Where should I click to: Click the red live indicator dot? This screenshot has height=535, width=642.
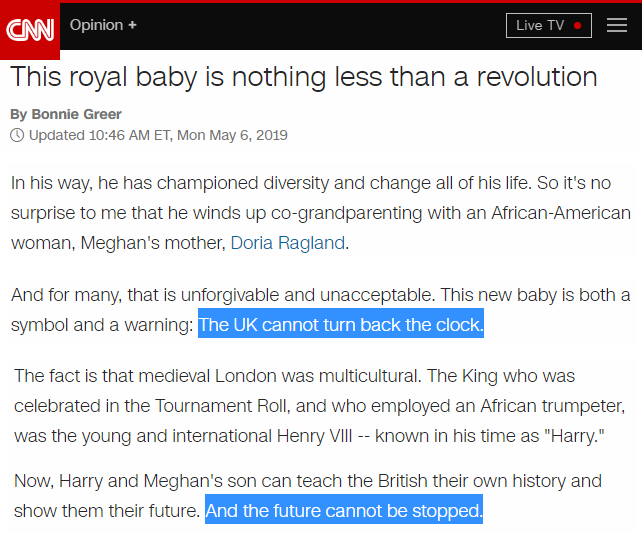coord(578,25)
